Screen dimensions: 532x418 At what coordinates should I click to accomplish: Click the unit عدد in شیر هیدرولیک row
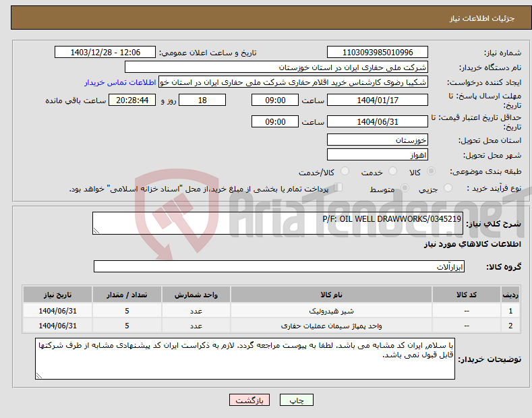196,311
